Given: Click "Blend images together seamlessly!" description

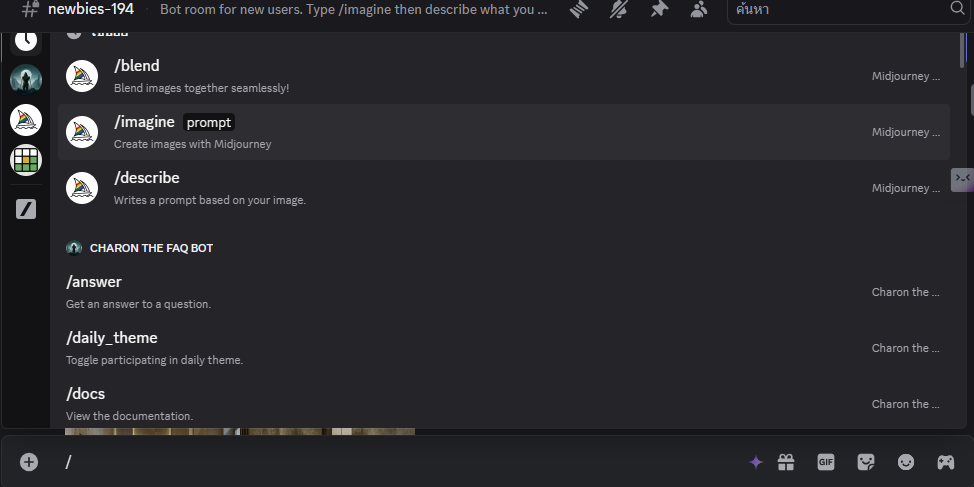Looking at the screenshot, I should pyautogui.click(x=201, y=88).
